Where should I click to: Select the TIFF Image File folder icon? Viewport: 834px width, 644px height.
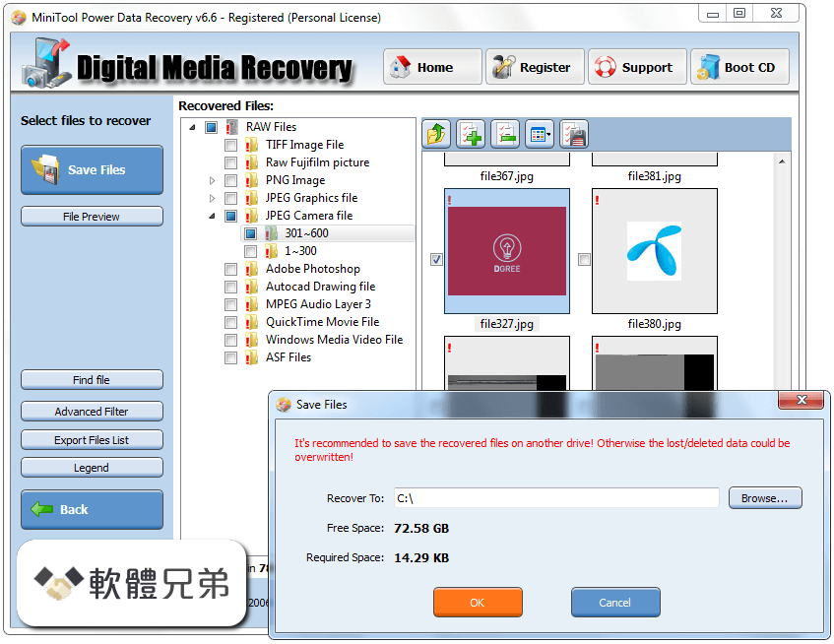[x=252, y=145]
